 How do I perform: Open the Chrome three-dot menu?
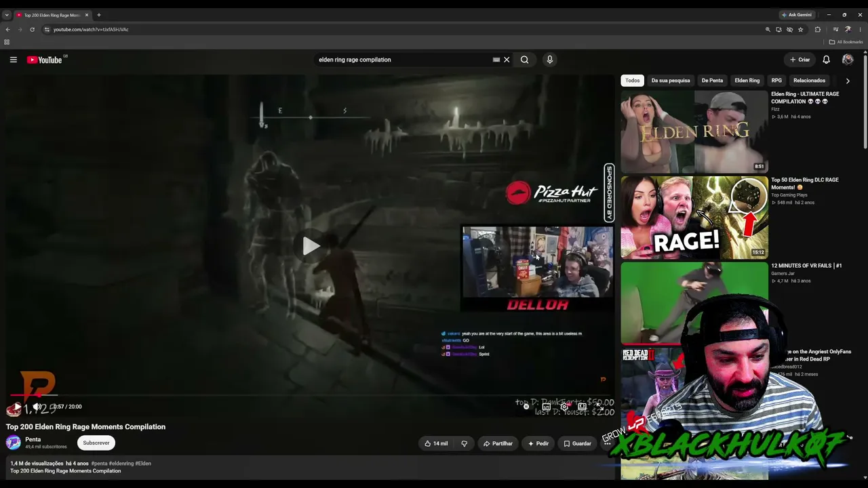(860, 29)
